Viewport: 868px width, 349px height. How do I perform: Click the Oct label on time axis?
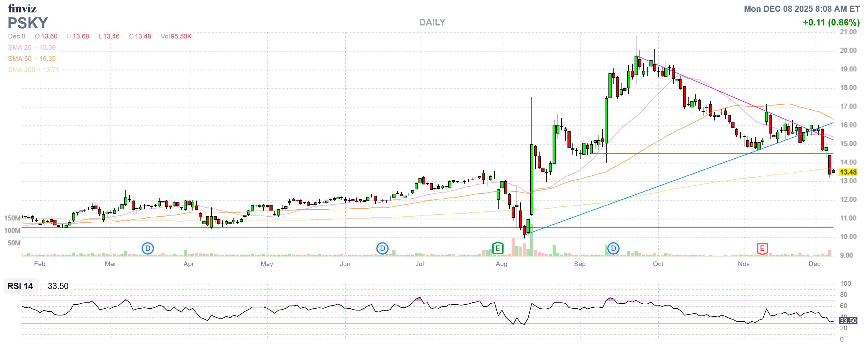coord(658,264)
